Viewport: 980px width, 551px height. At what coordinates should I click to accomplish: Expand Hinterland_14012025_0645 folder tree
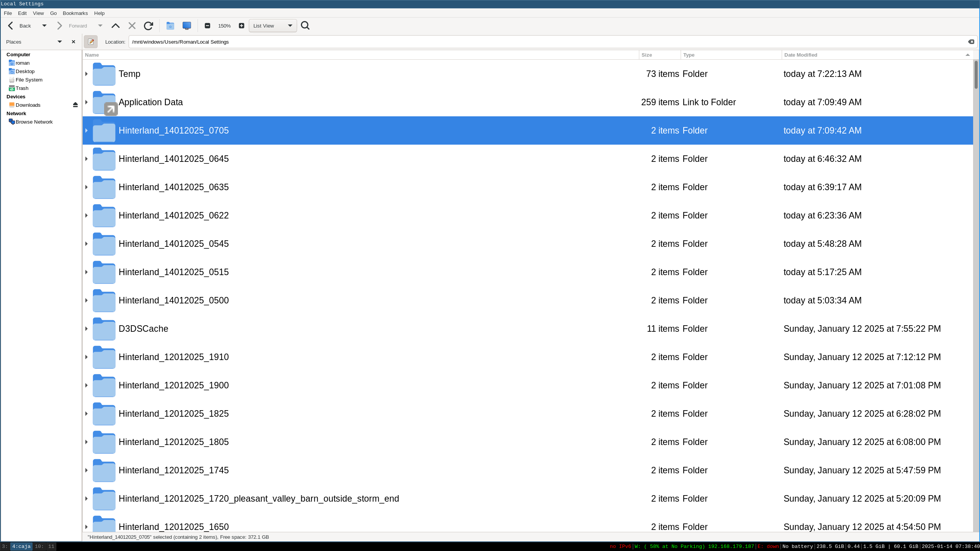point(87,159)
